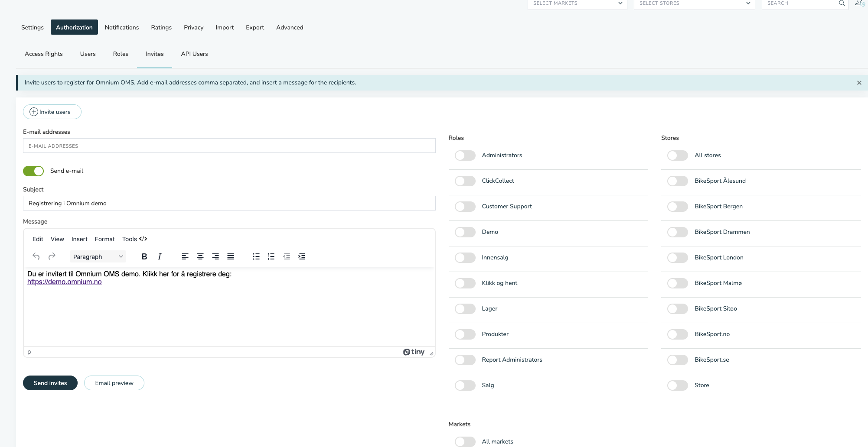
Task: Open the editor Edit menu
Action: coord(38,239)
